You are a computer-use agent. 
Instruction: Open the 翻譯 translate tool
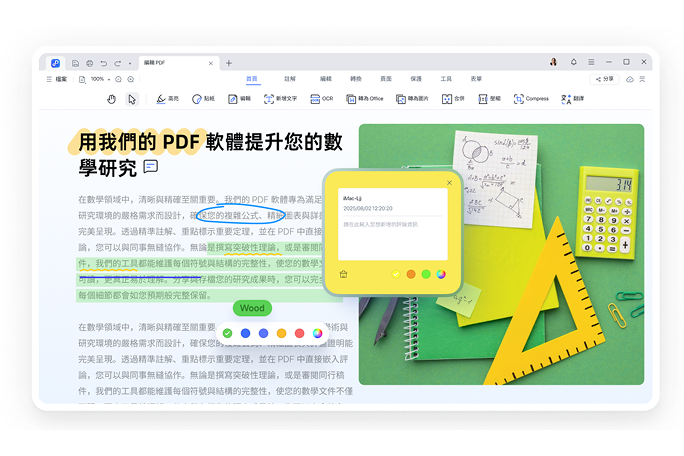click(x=572, y=99)
